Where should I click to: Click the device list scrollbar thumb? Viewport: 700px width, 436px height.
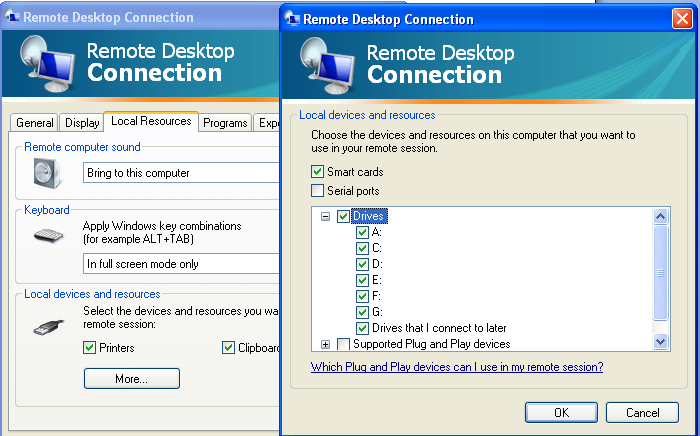[660, 273]
